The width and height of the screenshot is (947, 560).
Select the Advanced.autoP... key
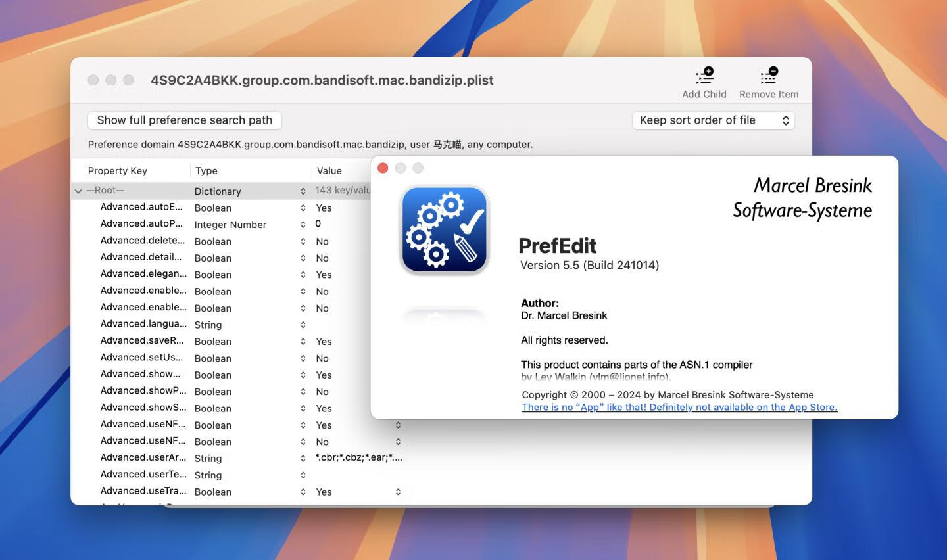pyautogui.click(x=141, y=223)
